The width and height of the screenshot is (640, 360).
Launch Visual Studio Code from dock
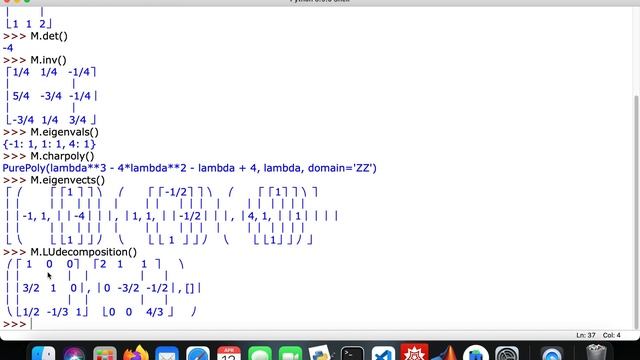click(x=383, y=353)
